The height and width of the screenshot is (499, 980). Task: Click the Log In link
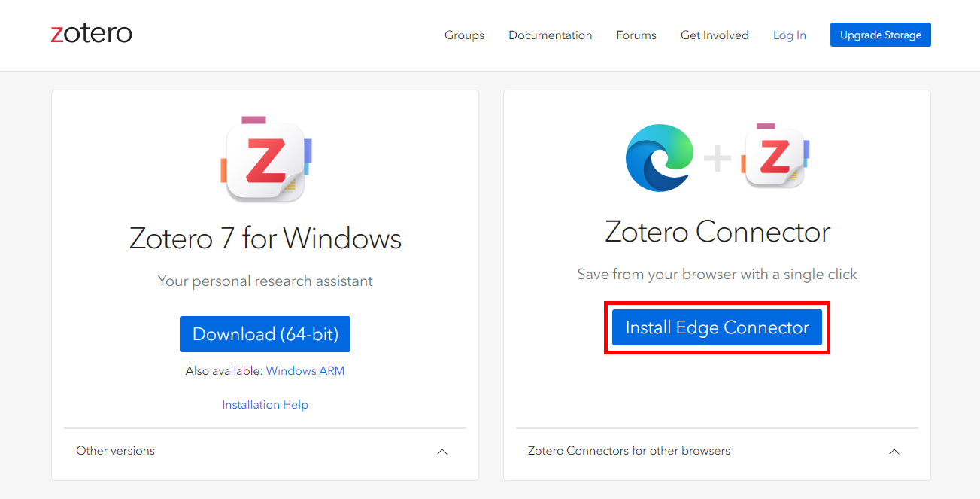pos(790,35)
